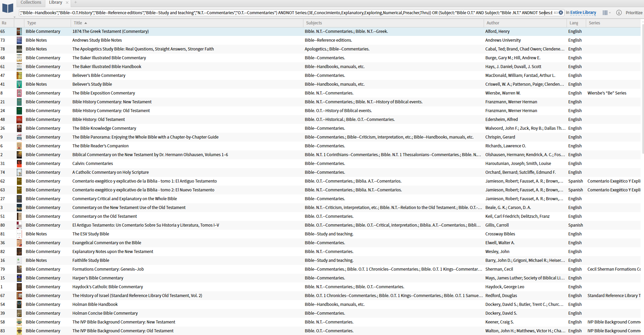Select The Apologetics Study Bible cover thumbnail

click(19, 49)
